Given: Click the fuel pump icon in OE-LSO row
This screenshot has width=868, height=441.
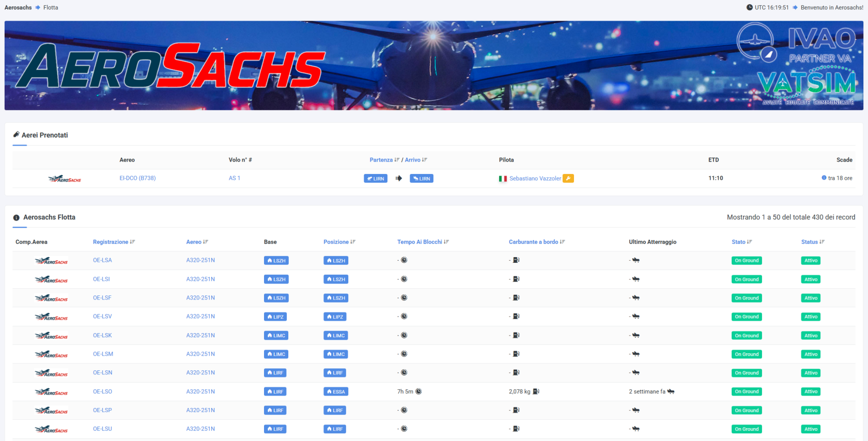Looking at the screenshot, I should 536,392.
